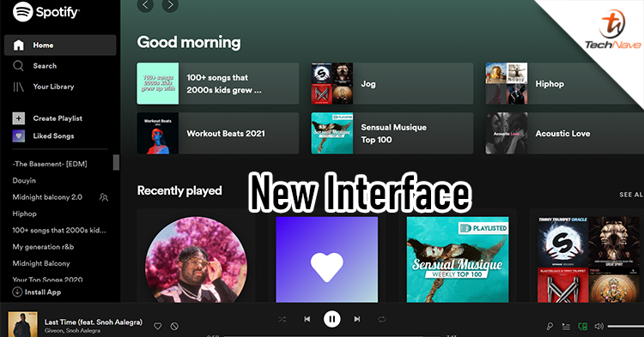Open the recently played artist circular photo
Screen dimensions: 644x337
click(x=197, y=260)
